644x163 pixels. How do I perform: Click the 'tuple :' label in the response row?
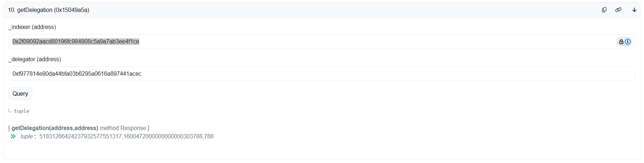(x=28, y=137)
